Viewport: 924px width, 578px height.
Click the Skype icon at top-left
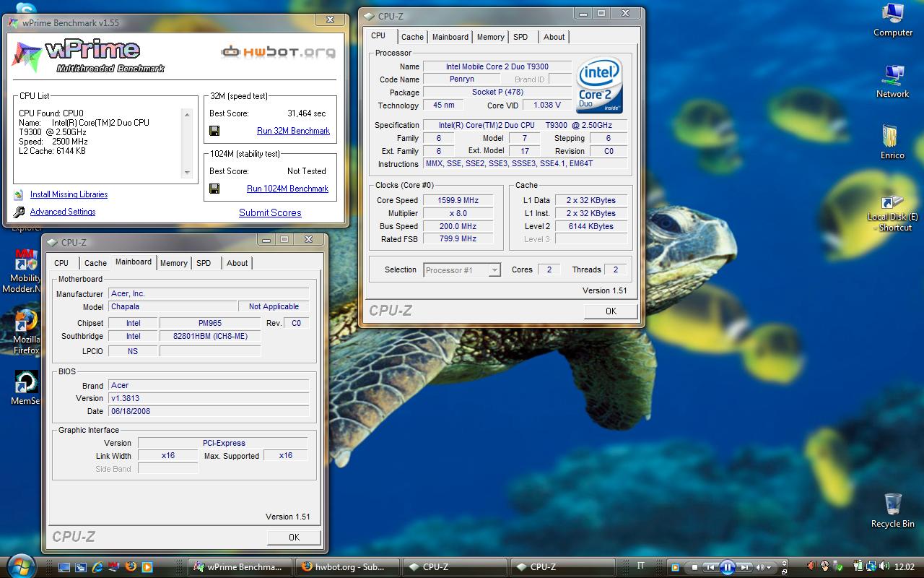click(x=26, y=7)
